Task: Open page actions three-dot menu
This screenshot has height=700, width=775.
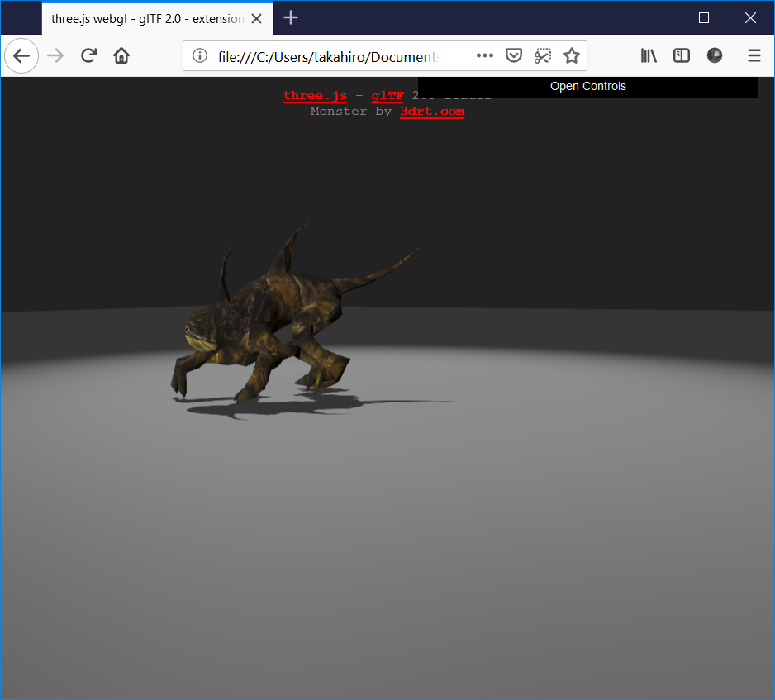Action: (485, 56)
